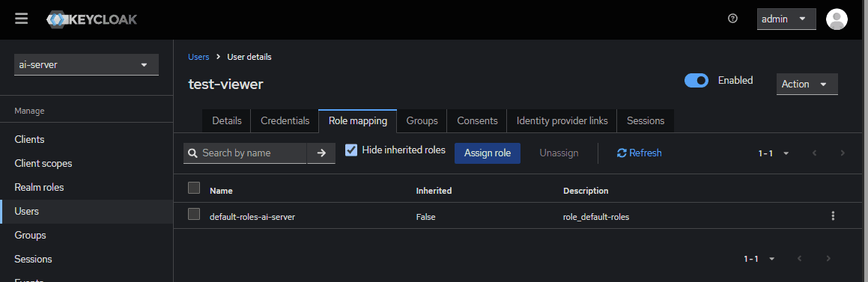Viewport: 868px width, 282px height.
Task: Toggle the Enabled user switch
Action: 696,81
